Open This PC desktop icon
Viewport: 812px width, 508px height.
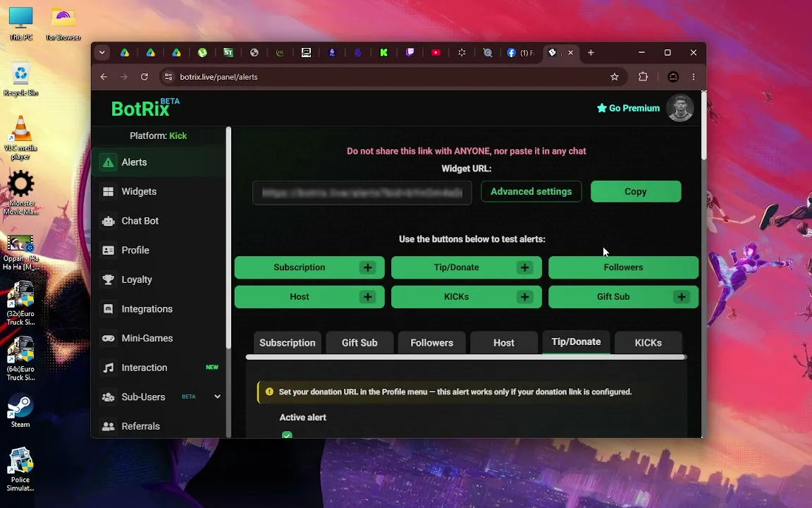pyautogui.click(x=20, y=24)
